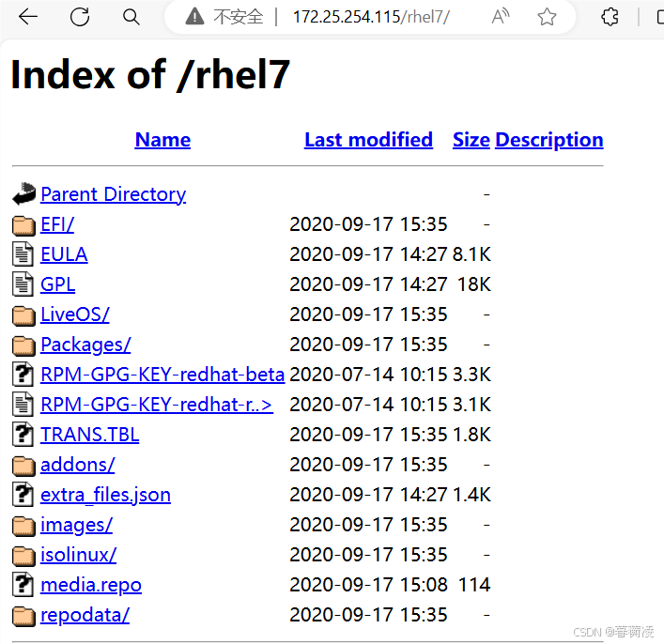Open the isolinux/ folder link

pos(78,555)
